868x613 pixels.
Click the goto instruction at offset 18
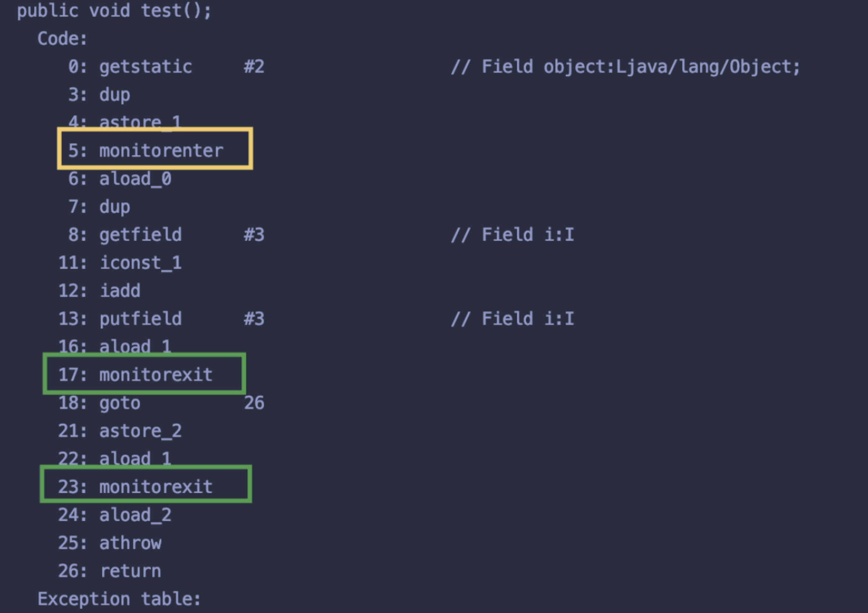point(120,403)
